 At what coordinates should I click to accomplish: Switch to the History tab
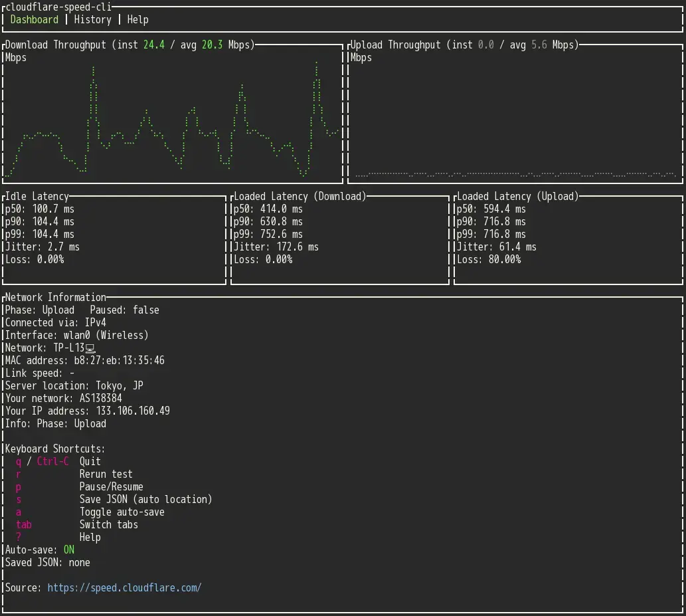click(x=92, y=19)
